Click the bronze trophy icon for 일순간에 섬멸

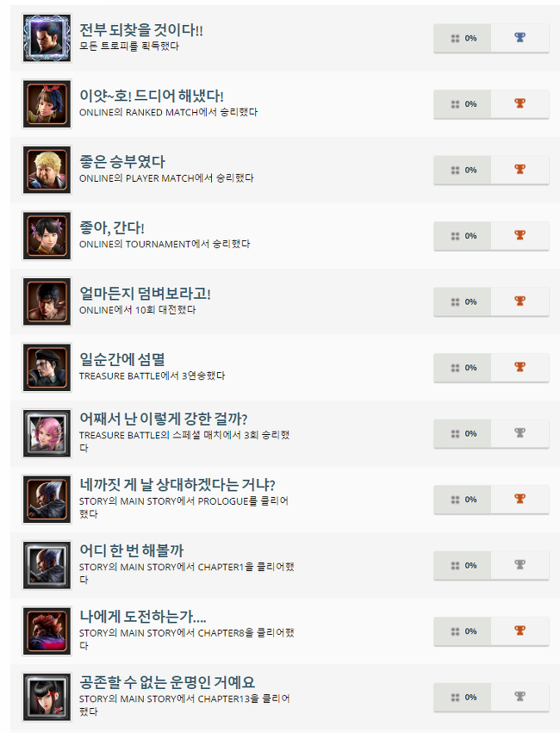pos(520,367)
